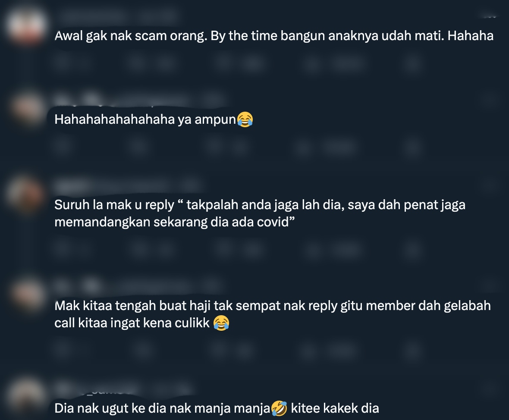The image size is (509, 420).
Task: Click reply icon under the 'dia ada covid' tweet
Action: point(62,249)
